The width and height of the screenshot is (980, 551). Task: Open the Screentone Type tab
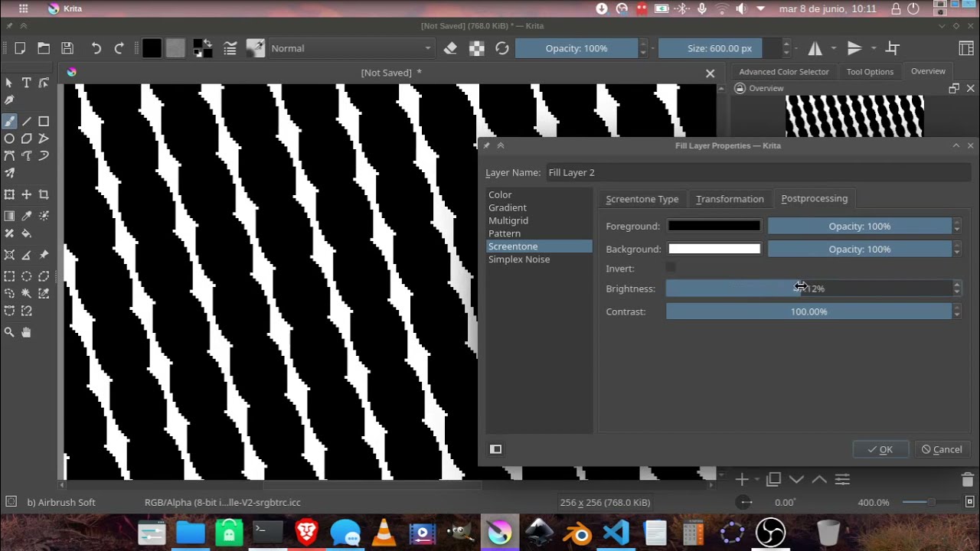point(642,199)
